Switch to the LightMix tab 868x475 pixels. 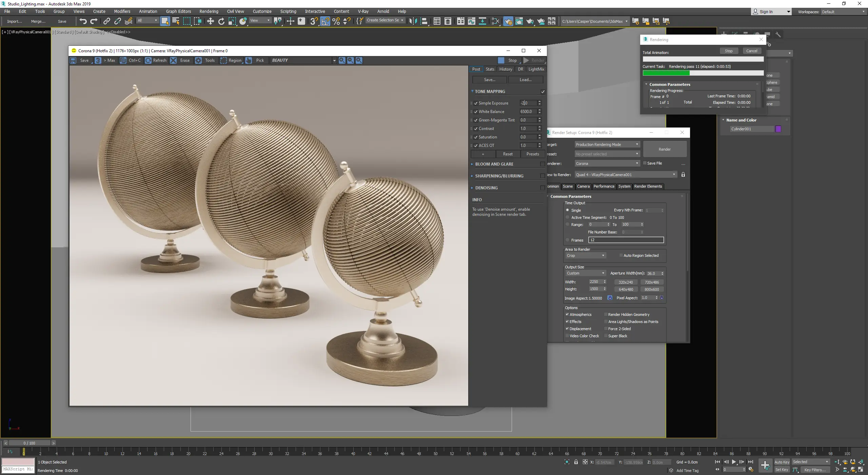(536, 69)
